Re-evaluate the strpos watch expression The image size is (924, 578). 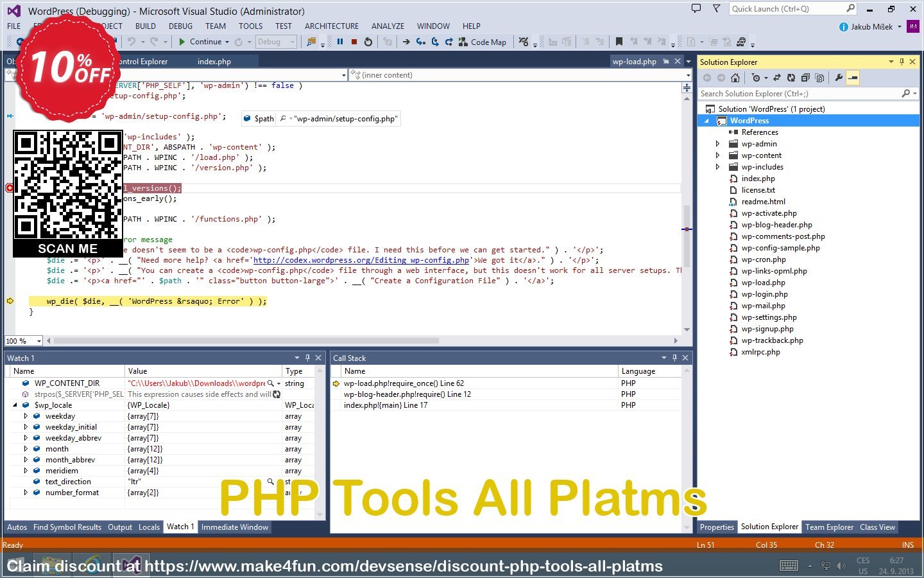[277, 394]
